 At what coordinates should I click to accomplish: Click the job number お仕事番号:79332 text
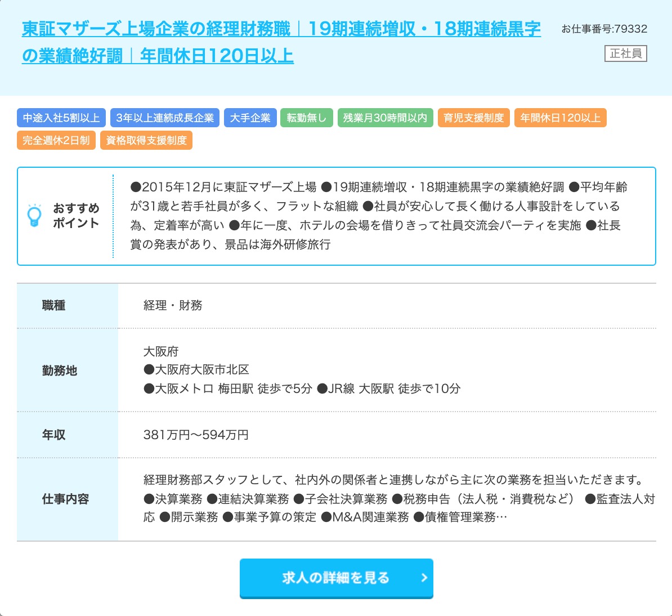604,29
